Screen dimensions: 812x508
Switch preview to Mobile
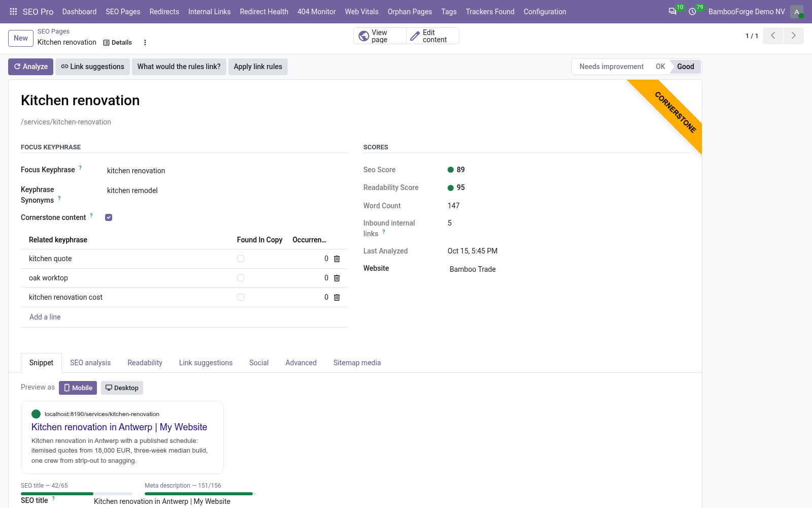point(78,388)
